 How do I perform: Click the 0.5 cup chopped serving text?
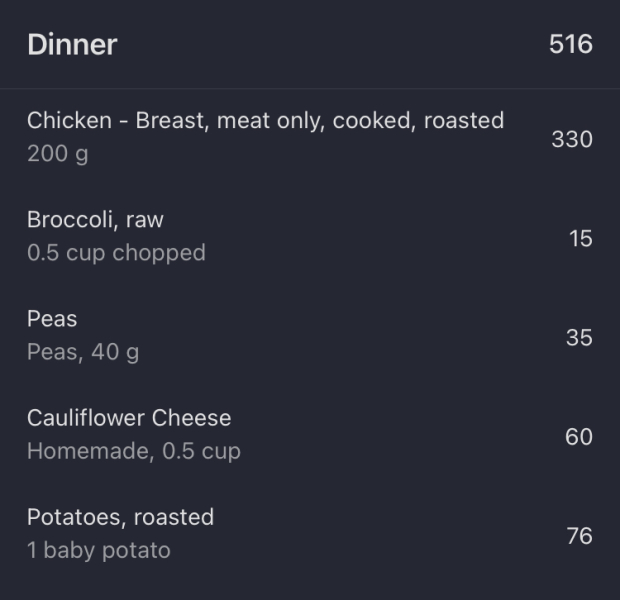[116, 253]
